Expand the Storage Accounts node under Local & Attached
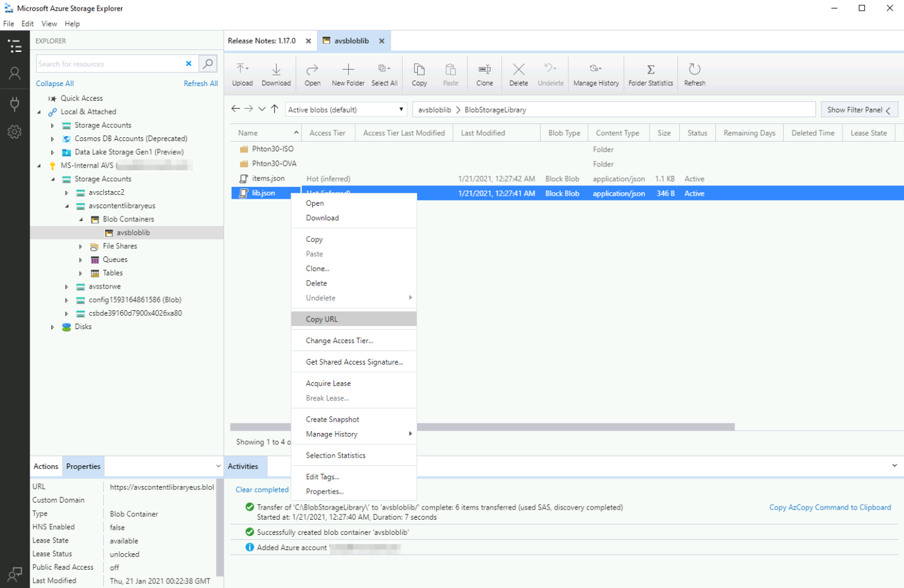The image size is (904, 588). [x=53, y=125]
